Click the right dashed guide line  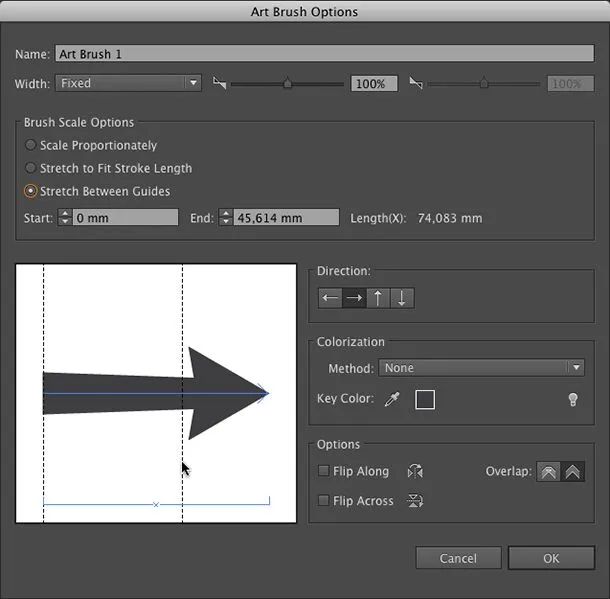pyautogui.click(x=182, y=393)
